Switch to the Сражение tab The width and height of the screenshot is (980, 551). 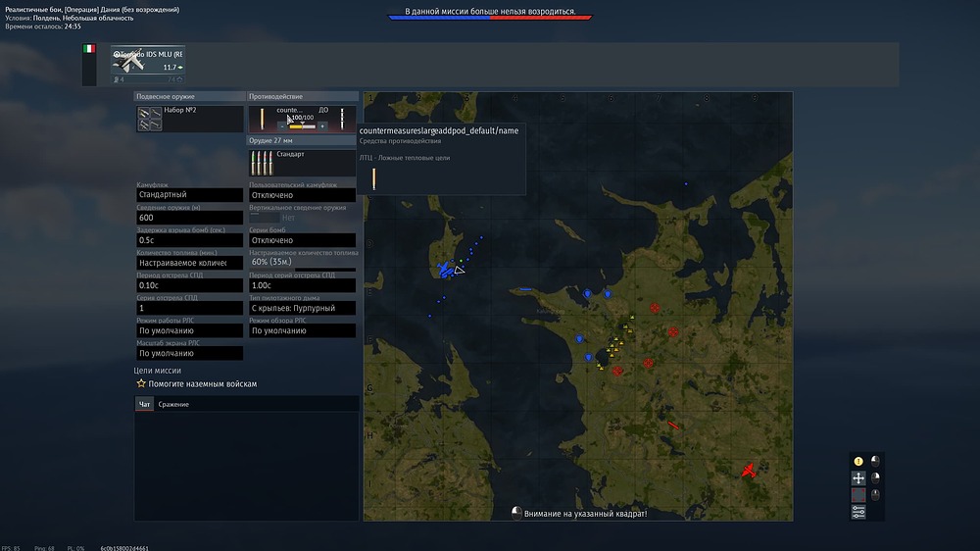click(x=173, y=404)
